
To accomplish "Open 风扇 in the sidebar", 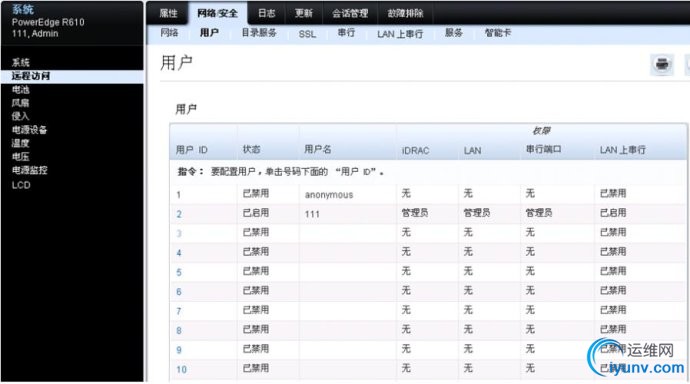I will (x=20, y=103).
